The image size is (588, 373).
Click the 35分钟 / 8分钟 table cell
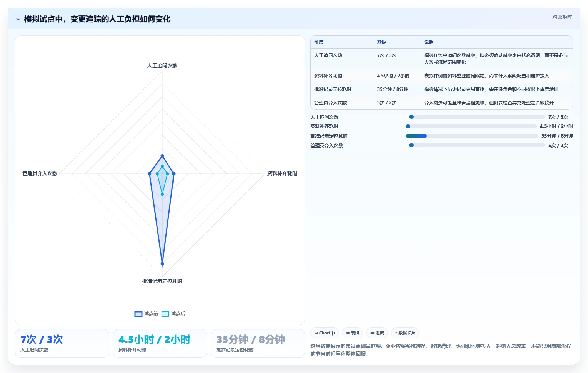click(x=393, y=89)
